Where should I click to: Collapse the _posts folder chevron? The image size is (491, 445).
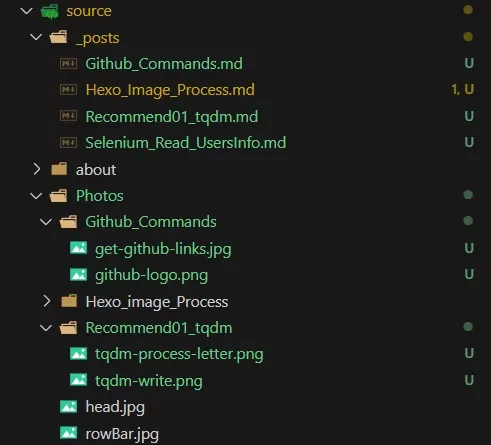tap(36, 37)
